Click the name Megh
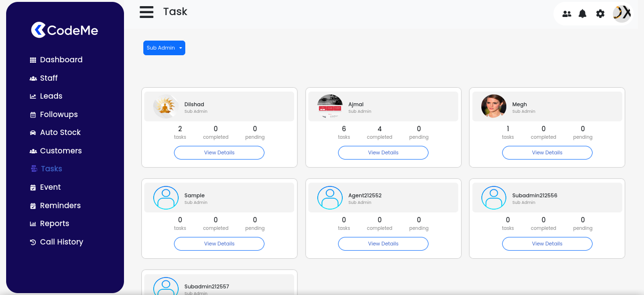The height and width of the screenshot is (295, 644). (520, 104)
